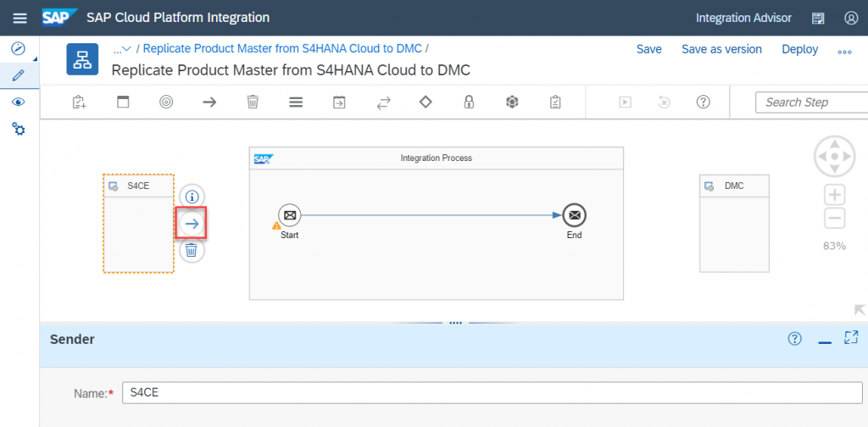The height and width of the screenshot is (427, 868).
Task: Select the Process palette icon
Action: pos(123,103)
